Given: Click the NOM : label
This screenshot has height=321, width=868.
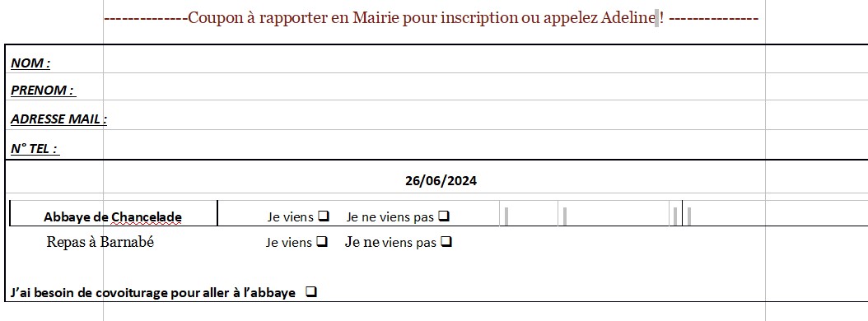Looking at the screenshot, I should pos(30,63).
